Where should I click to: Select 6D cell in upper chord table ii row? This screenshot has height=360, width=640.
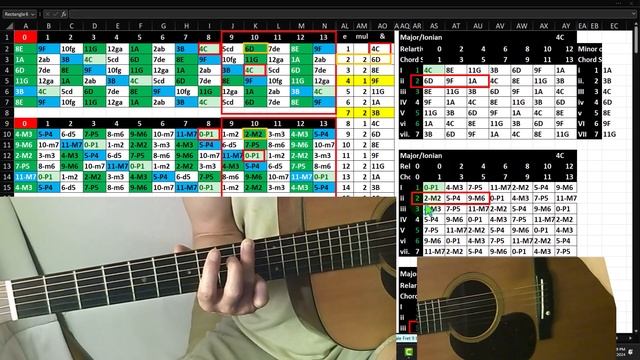(433, 81)
